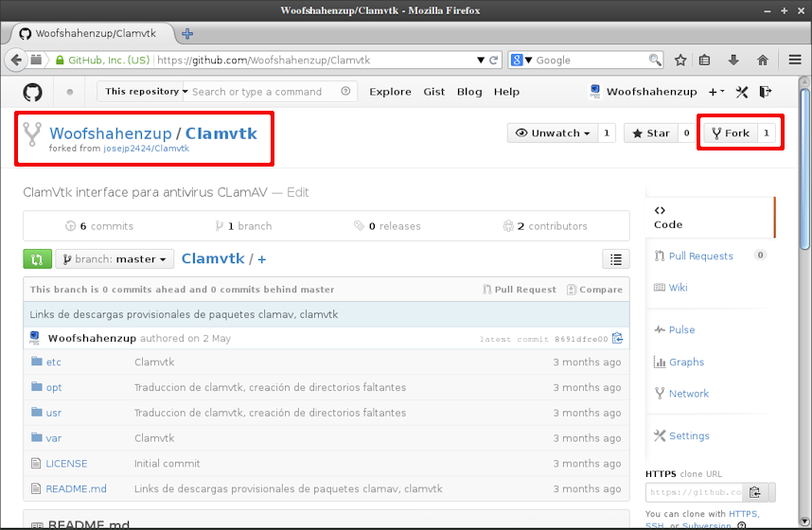Copy HTTPS clone URL clipboard icon

755,492
